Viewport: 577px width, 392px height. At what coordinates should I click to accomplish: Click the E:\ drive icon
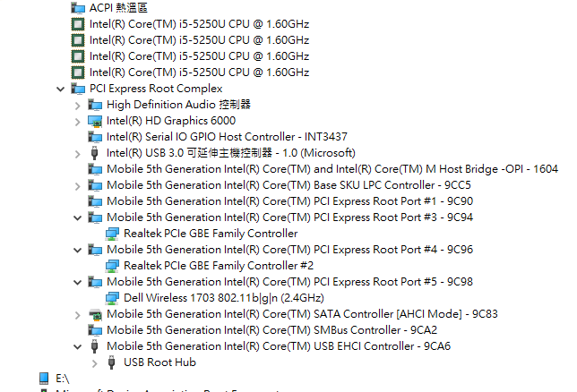pyautogui.click(x=45, y=379)
